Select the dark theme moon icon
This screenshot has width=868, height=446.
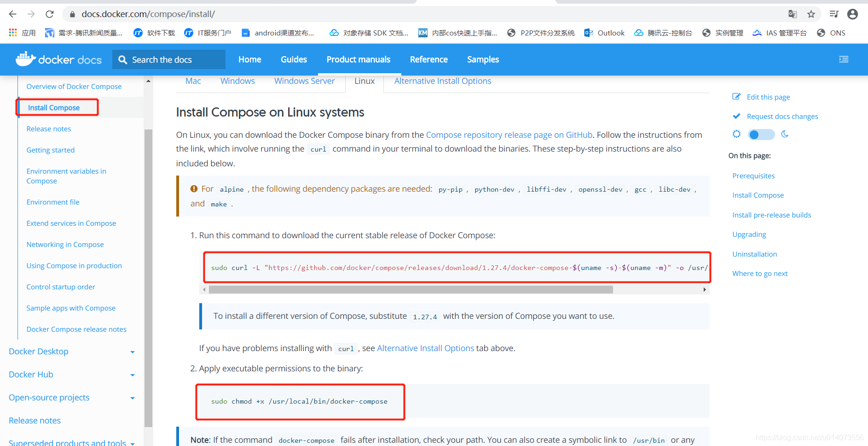coord(785,134)
